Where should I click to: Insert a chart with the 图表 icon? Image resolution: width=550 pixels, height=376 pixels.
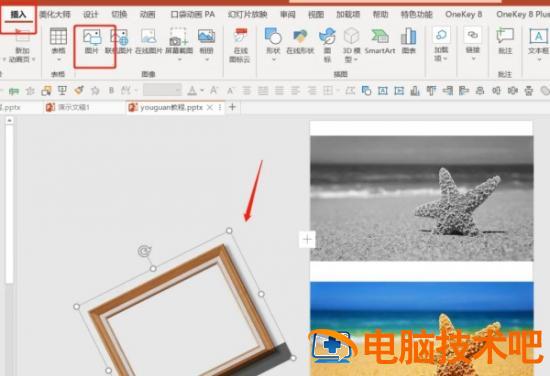pyautogui.click(x=409, y=36)
